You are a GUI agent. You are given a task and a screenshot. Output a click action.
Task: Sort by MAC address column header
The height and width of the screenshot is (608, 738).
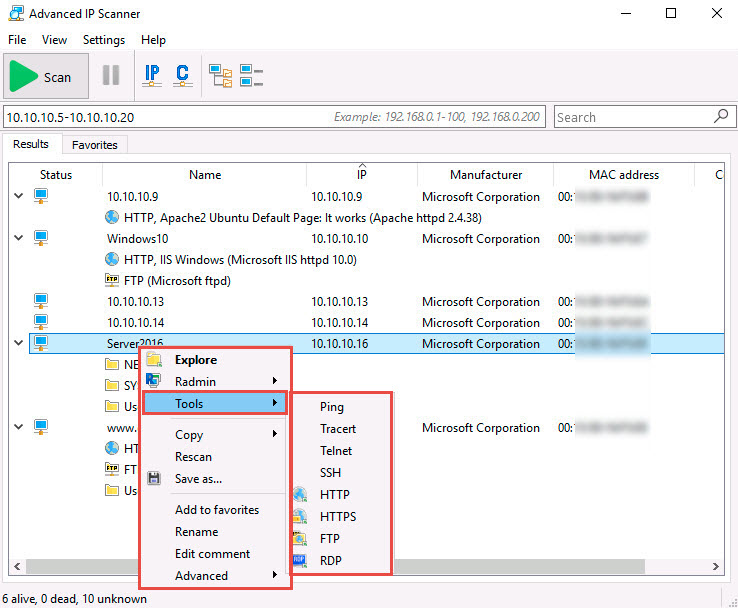(x=624, y=175)
